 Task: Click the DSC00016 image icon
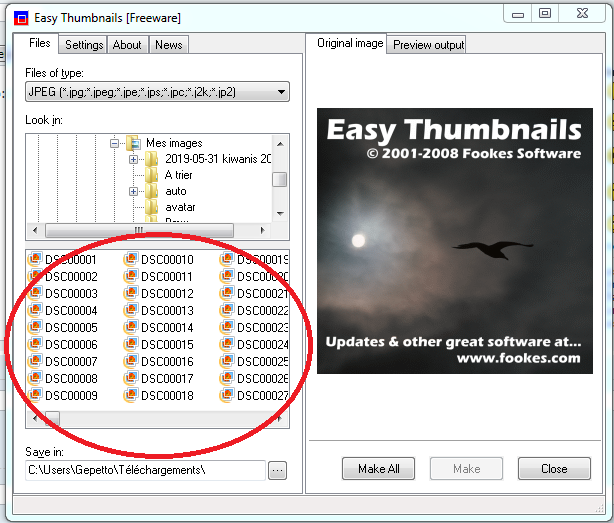[x=130, y=361]
